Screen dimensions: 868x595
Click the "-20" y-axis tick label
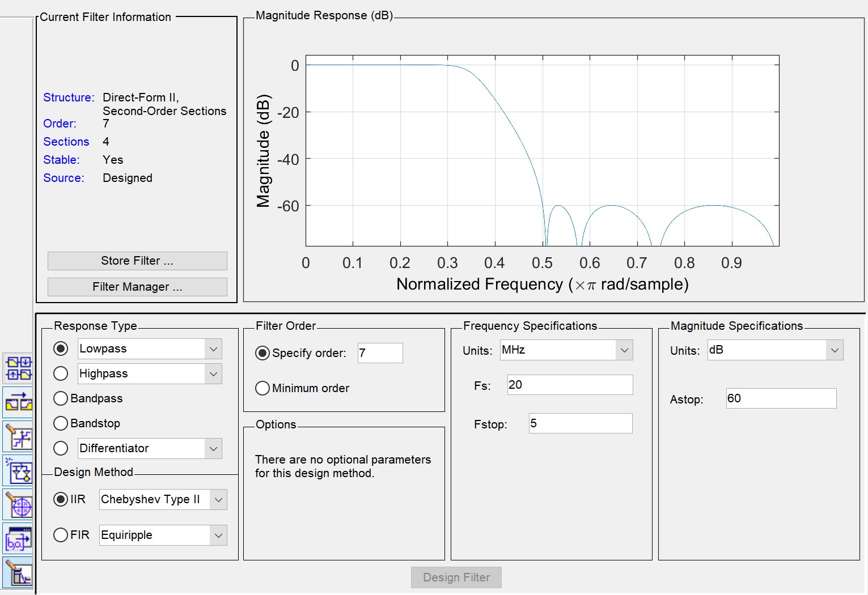coord(288,113)
